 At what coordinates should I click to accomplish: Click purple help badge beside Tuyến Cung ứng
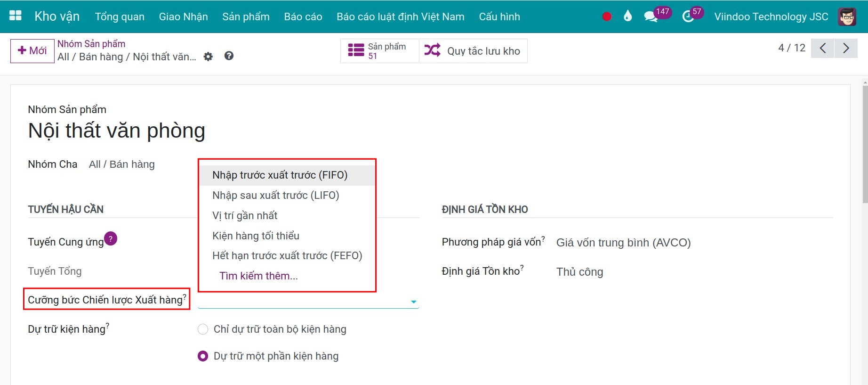click(x=111, y=238)
